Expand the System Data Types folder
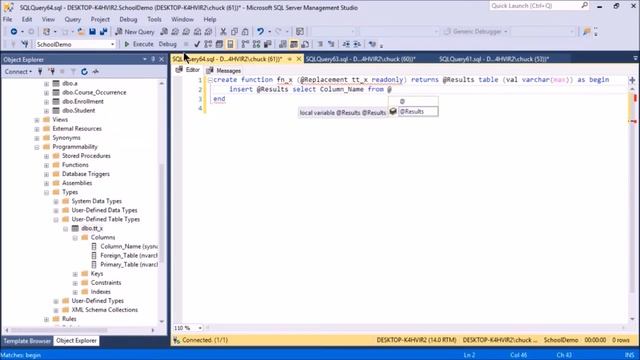The image size is (640, 360). pyautogui.click(x=56, y=202)
